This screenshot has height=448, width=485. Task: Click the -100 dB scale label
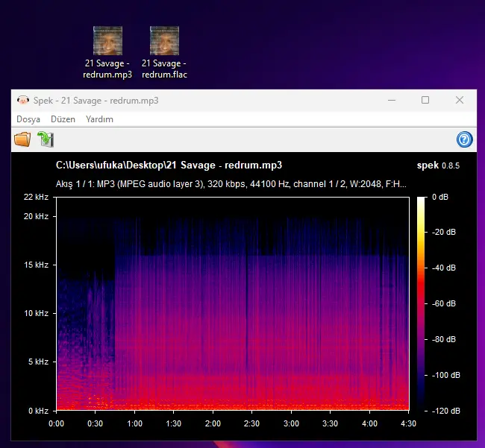[445, 376]
